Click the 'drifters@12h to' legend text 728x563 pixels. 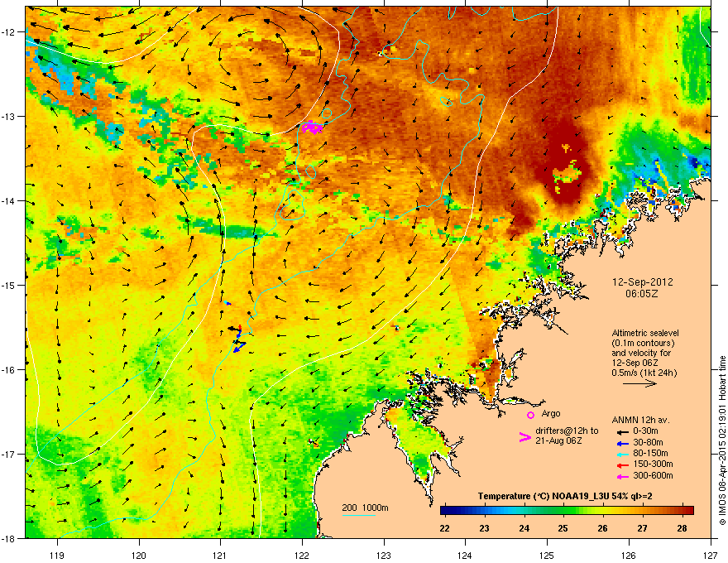tap(567, 431)
